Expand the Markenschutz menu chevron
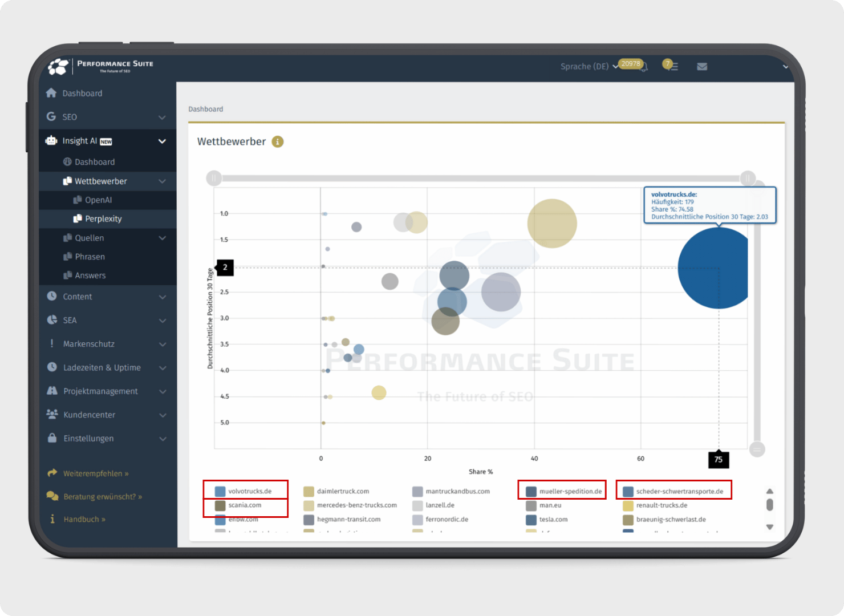The height and width of the screenshot is (616, 844). [x=163, y=344]
